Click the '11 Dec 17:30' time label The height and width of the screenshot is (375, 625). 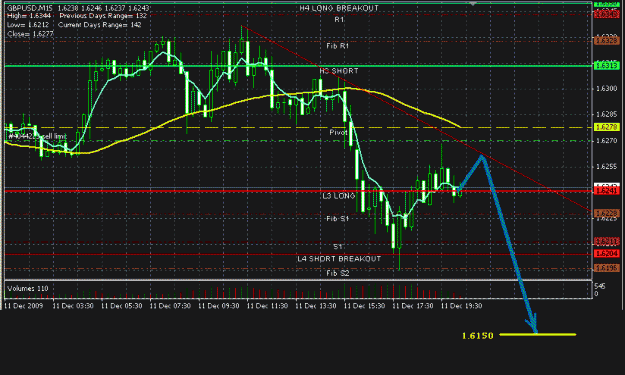click(413, 306)
